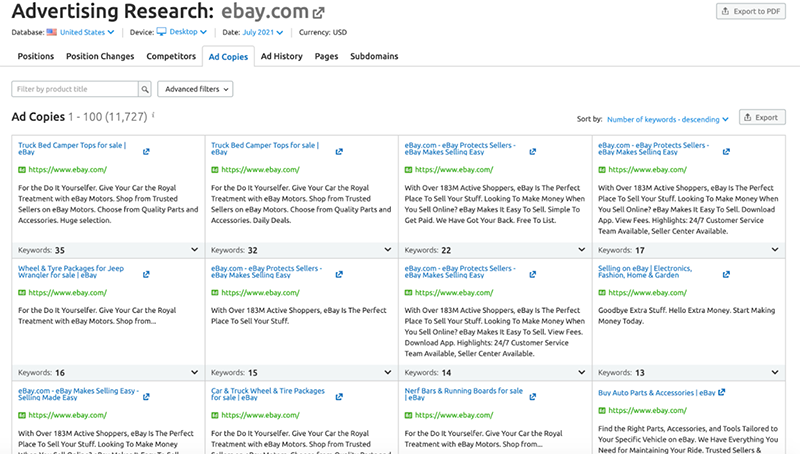Open external link for Keywords 15 eBay Protects ad
This screenshot has width=800, height=454.
click(339, 274)
